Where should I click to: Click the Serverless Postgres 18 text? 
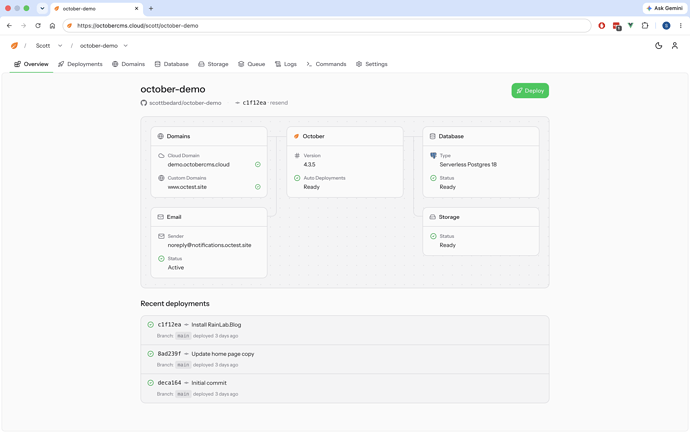click(x=468, y=165)
